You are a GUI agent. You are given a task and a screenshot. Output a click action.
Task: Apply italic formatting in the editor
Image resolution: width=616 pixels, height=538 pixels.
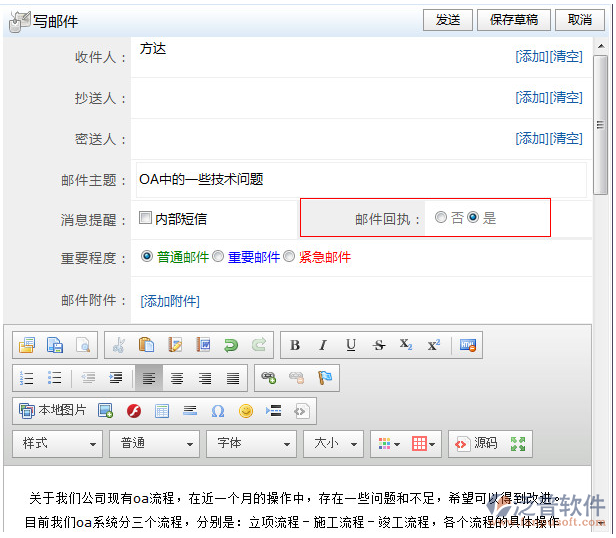pyautogui.click(x=323, y=345)
